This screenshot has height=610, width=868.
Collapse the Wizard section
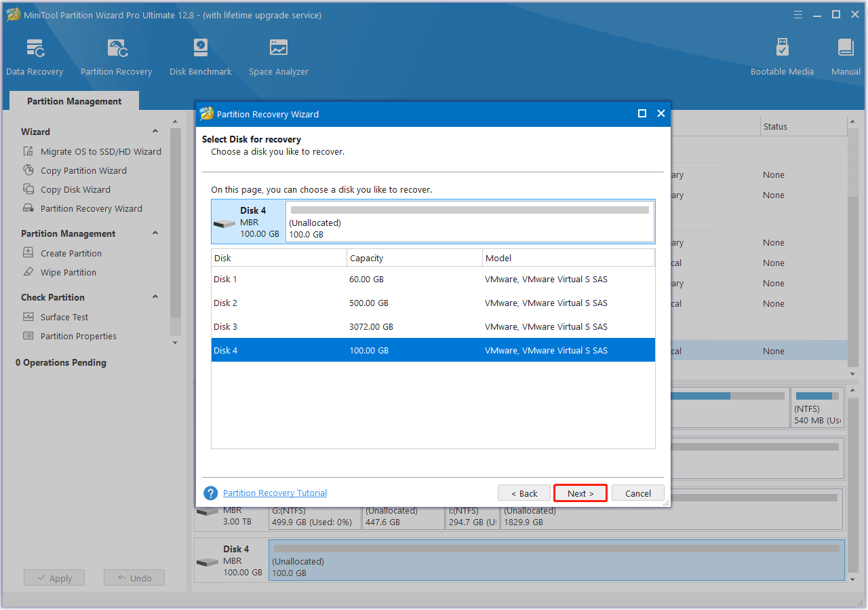click(x=155, y=132)
